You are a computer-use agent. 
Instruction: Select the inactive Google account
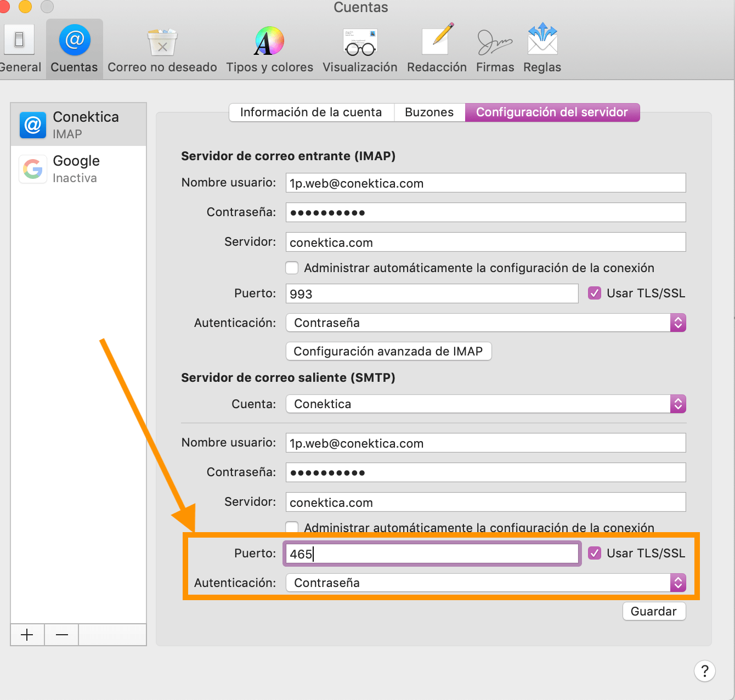coord(78,168)
